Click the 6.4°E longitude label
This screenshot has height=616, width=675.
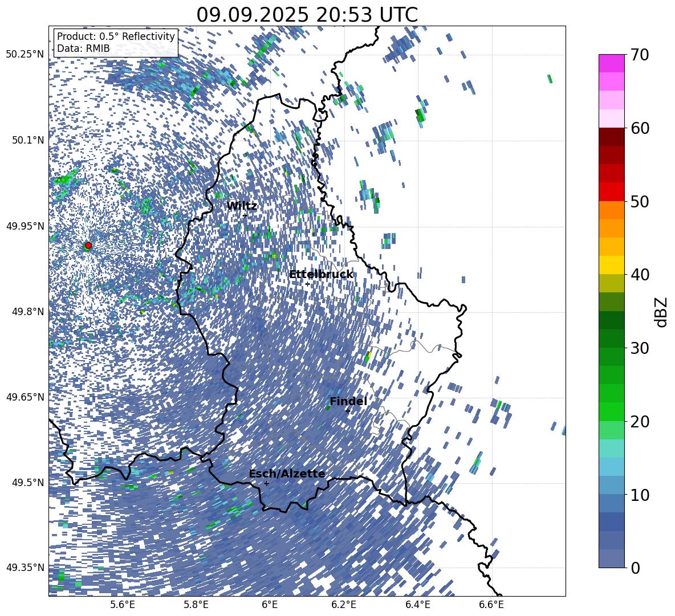pos(418,605)
